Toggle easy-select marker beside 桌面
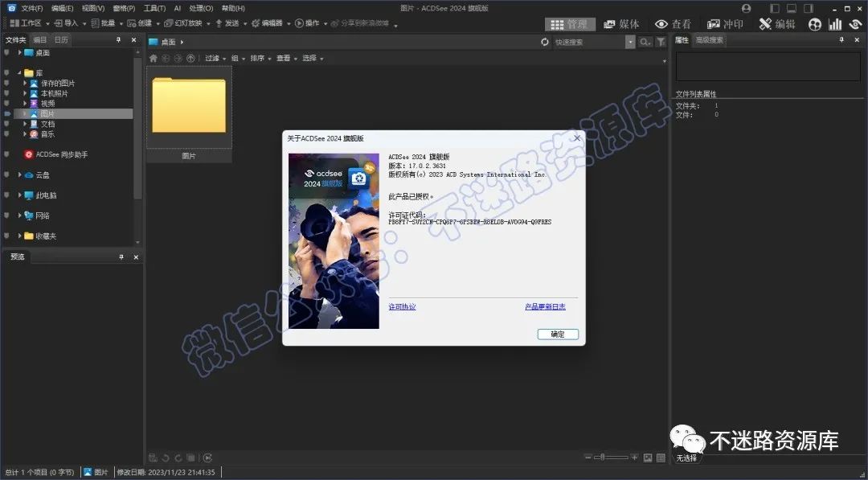 point(6,52)
